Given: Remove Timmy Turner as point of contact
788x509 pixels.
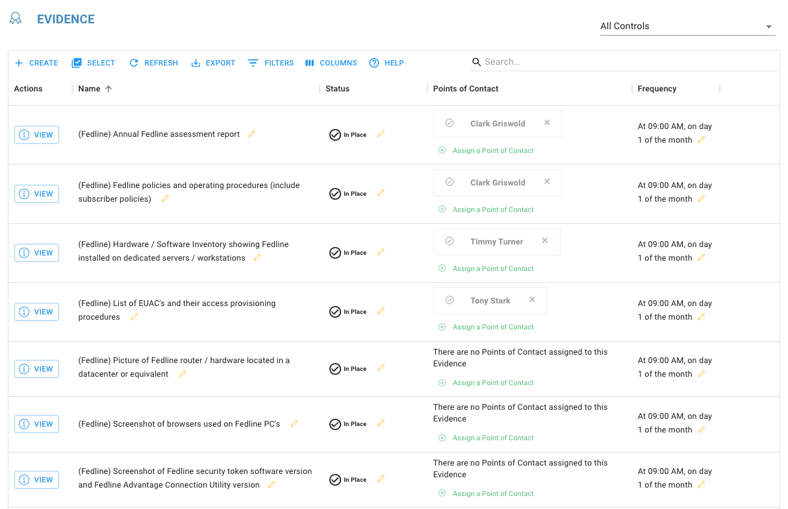Looking at the screenshot, I should point(545,241).
